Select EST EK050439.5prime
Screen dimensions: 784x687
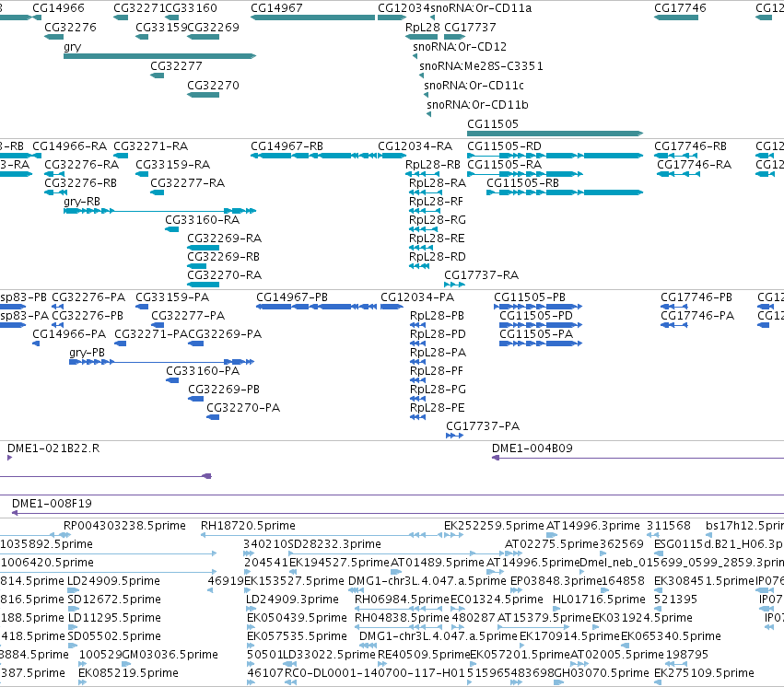click(x=251, y=627)
